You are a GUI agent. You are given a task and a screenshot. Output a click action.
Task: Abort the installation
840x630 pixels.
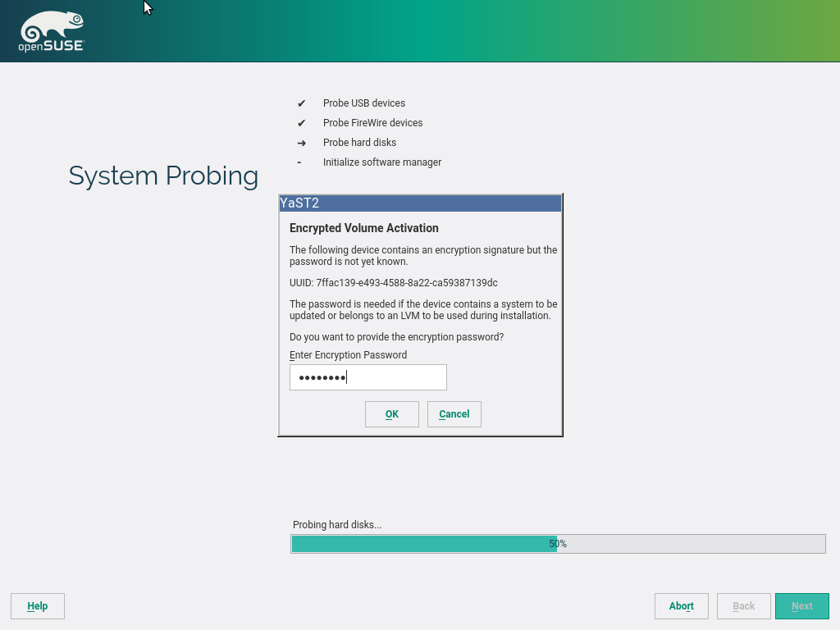[681, 606]
